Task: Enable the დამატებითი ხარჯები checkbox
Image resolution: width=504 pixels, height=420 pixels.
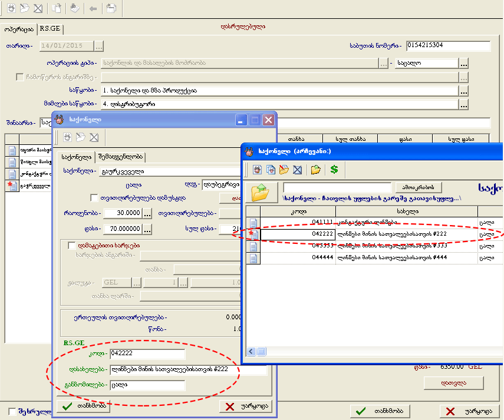Action: 72,246
